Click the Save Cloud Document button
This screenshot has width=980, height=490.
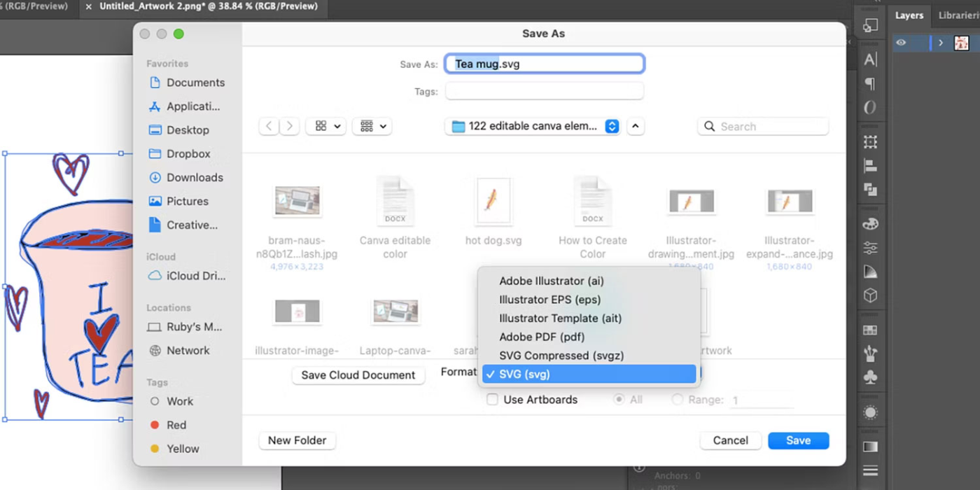coord(358,375)
